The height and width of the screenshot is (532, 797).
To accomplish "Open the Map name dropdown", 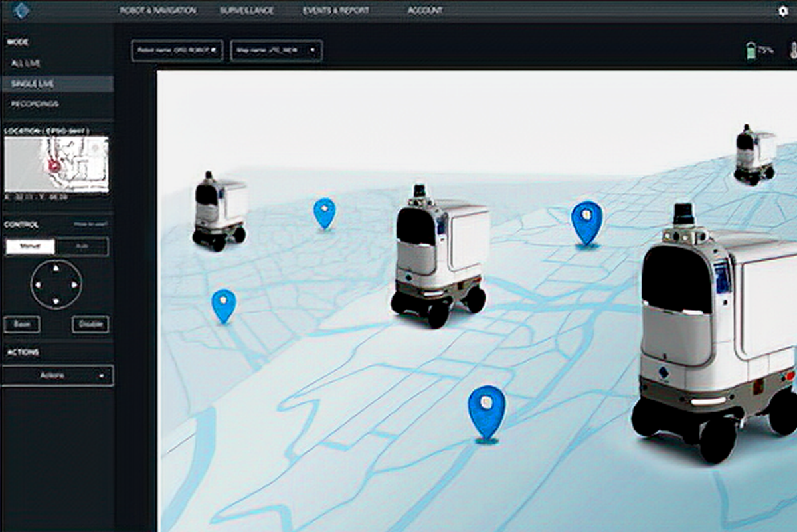I will (276, 50).
